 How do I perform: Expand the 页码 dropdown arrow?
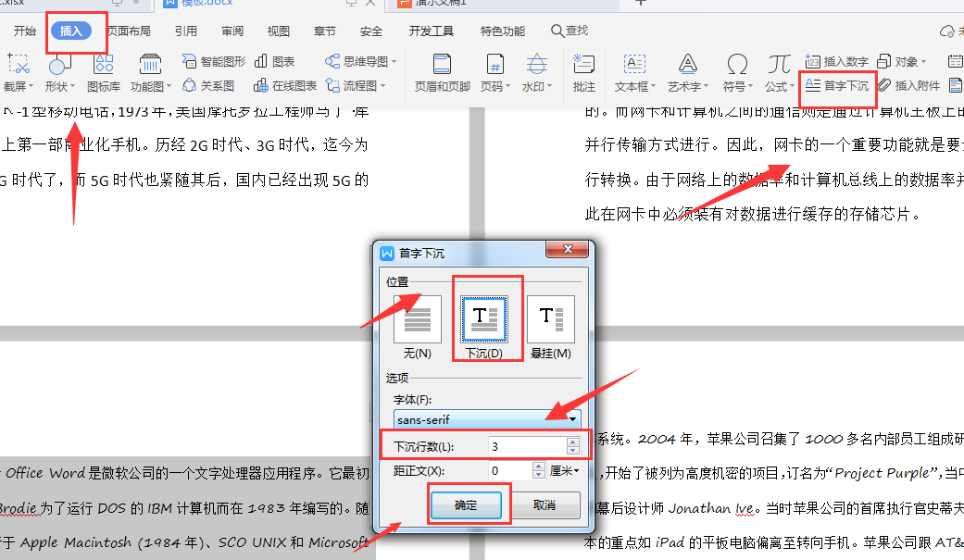click(x=507, y=87)
